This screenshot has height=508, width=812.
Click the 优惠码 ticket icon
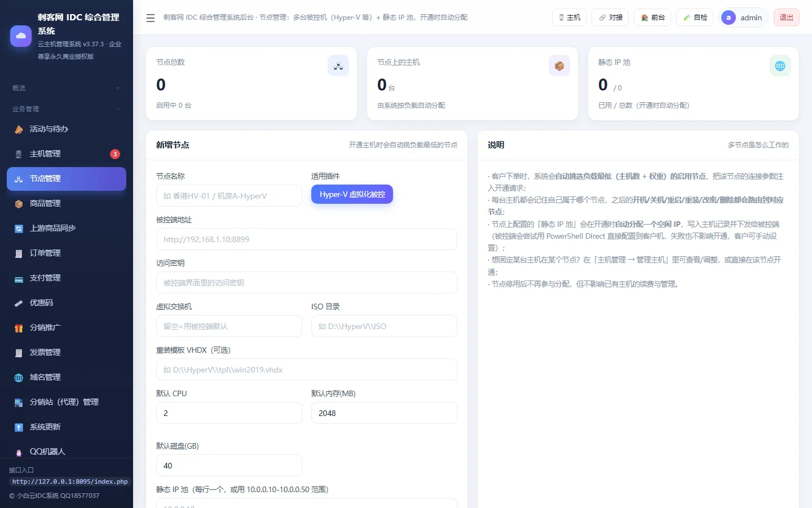tap(19, 303)
